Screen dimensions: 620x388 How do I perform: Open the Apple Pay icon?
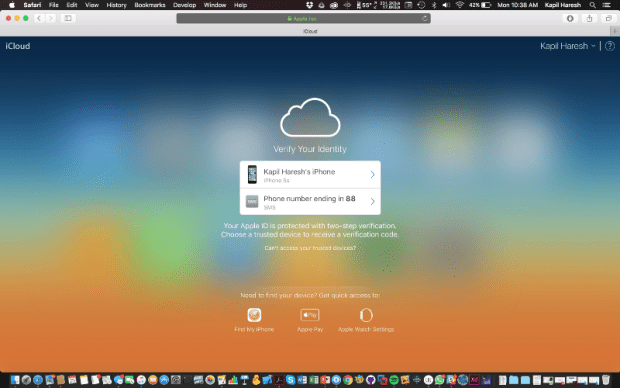(310, 315)
